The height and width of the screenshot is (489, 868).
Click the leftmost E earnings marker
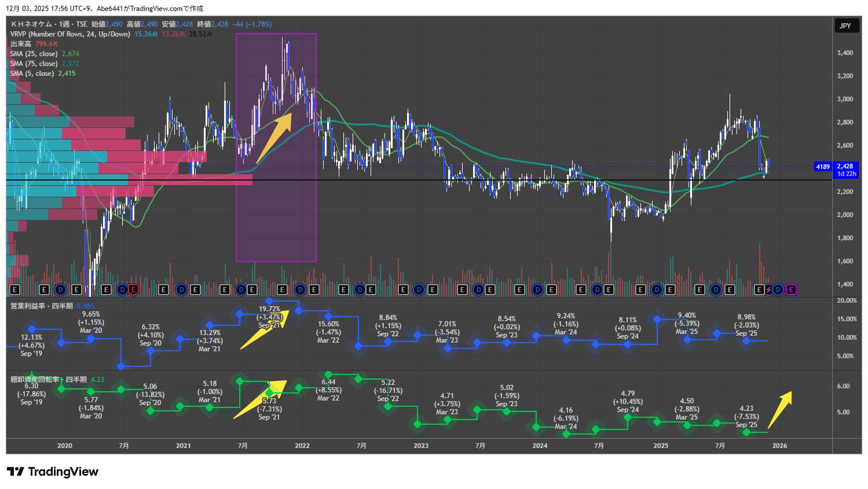click(x=14, y=289)
